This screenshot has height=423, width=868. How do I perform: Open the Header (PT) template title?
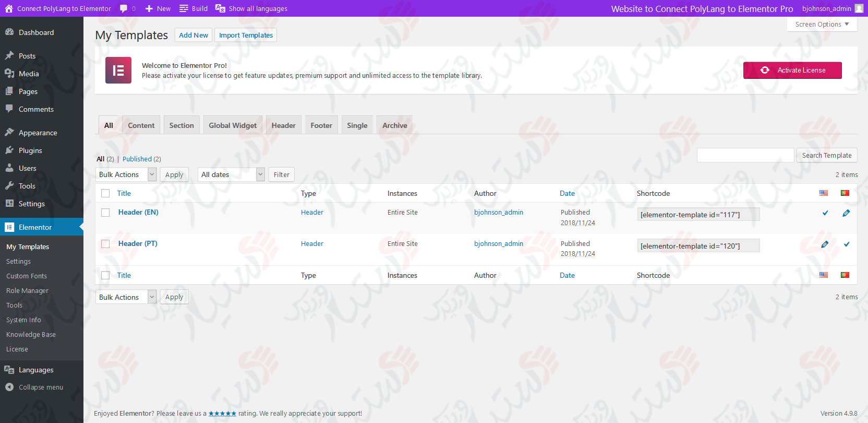(x=138, y=243)
